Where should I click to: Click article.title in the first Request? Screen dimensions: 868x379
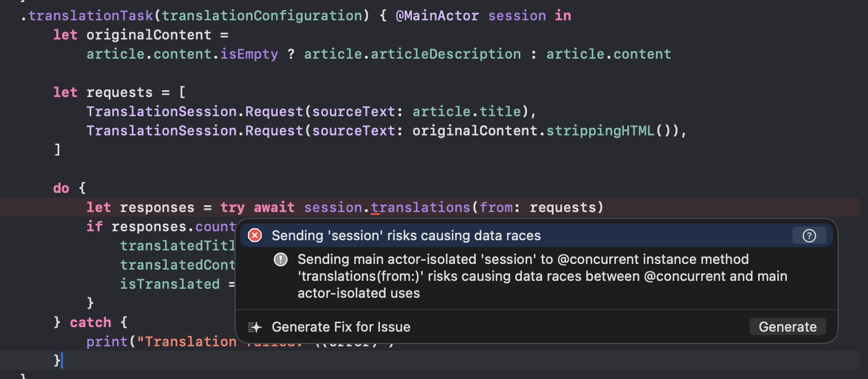(463, 112)
